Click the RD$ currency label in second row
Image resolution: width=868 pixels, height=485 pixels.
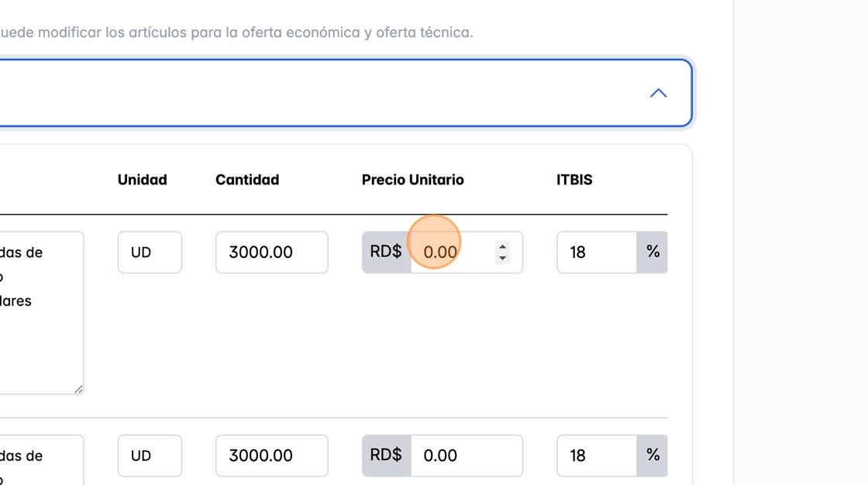[x=386, y=456]
